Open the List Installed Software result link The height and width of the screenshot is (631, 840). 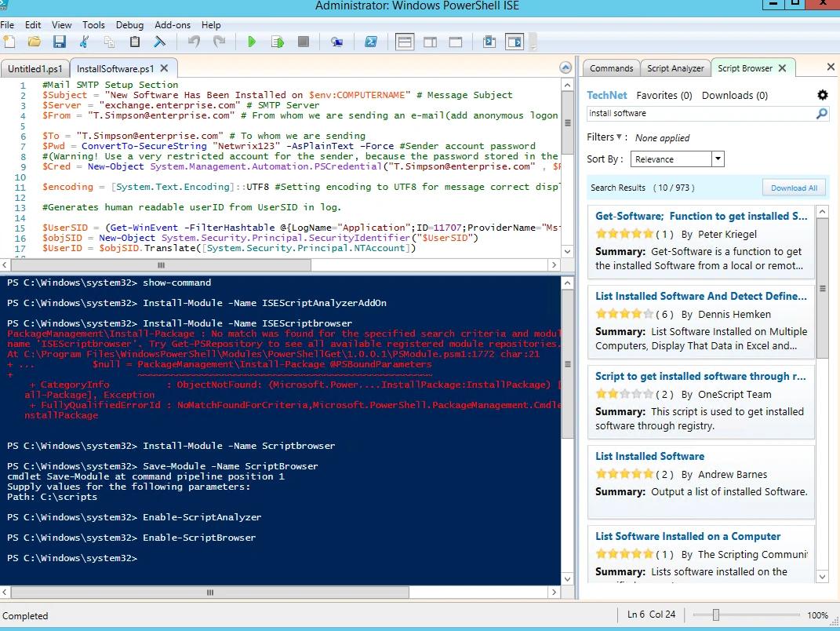(x=649, y=456)
